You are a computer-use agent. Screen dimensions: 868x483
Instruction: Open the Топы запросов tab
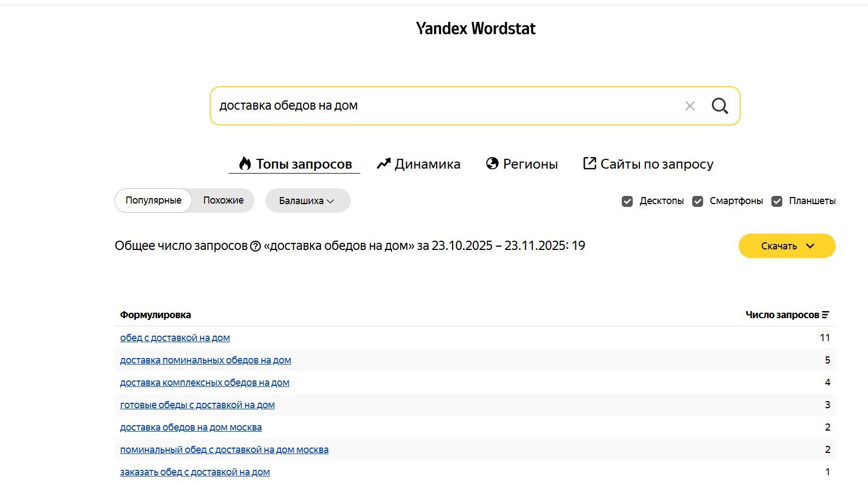(295, 164)
